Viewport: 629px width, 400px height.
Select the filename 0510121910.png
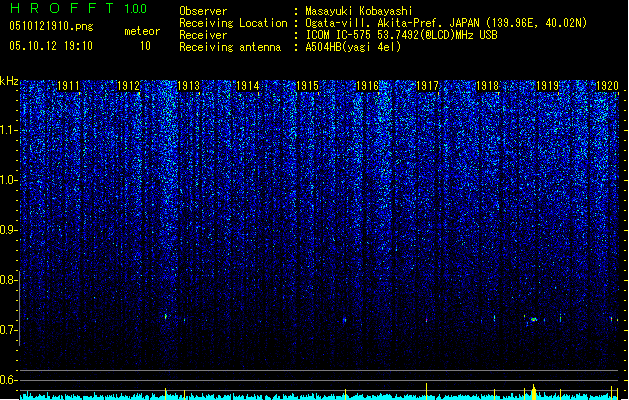coord(51,26)
